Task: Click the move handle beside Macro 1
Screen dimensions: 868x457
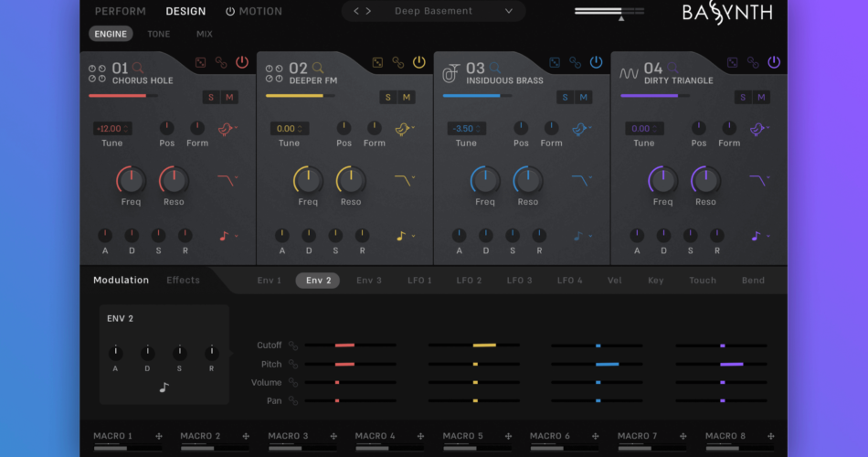Action: coord(158,436)
